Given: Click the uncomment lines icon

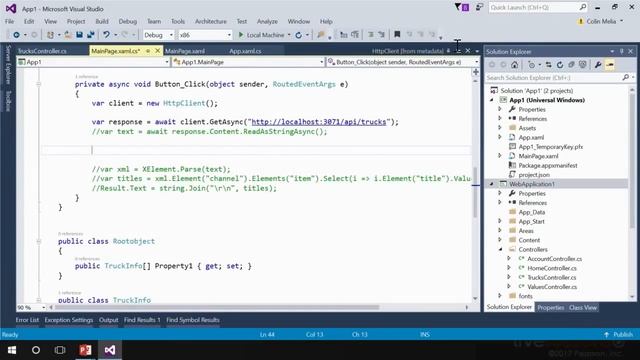Looking at the screenshot, I should pos(381,35).
